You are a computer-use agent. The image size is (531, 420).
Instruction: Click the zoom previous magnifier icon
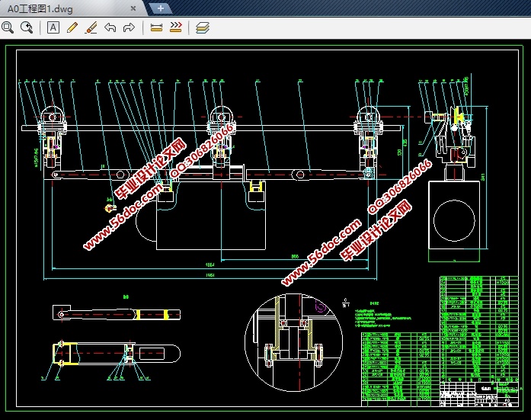click(27, 27)
